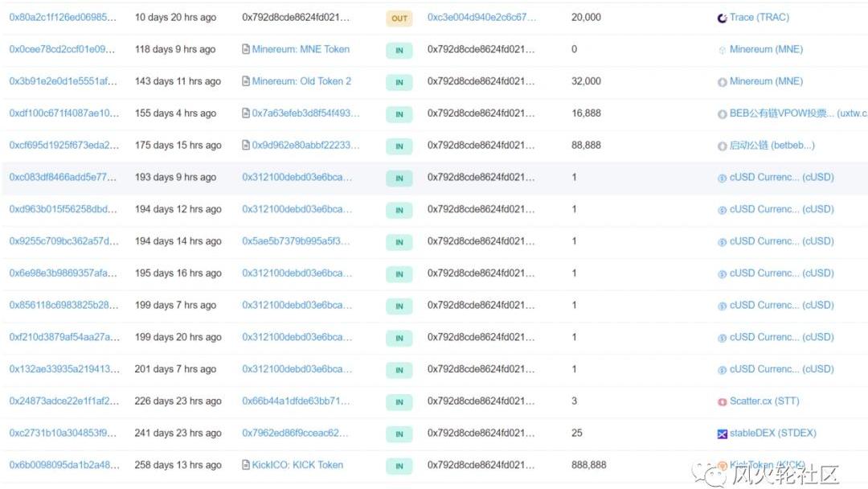Open sender address 0x7962ed86f9cceac62
Screen dimensions: 868x489
pyautogui.click(x=295, y=433)
